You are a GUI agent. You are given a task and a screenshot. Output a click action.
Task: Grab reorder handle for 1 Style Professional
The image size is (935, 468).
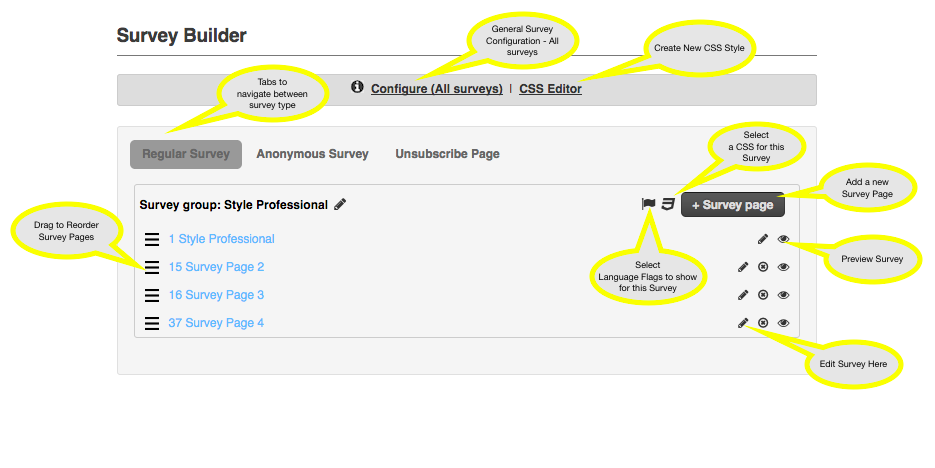(x=152, y=239)
